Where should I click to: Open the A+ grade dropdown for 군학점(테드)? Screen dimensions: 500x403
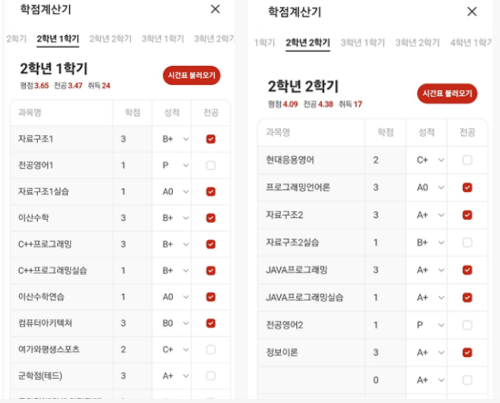coord(172,376)
